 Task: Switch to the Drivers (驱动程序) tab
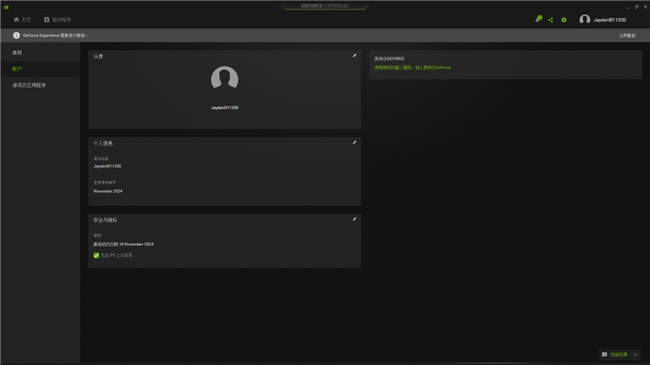tap(58, 19)
